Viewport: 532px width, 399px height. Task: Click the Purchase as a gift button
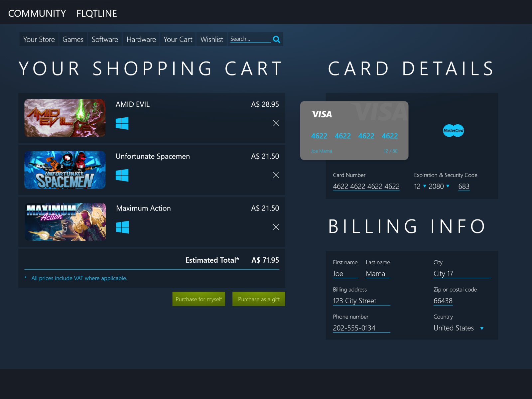pos(259,299)
